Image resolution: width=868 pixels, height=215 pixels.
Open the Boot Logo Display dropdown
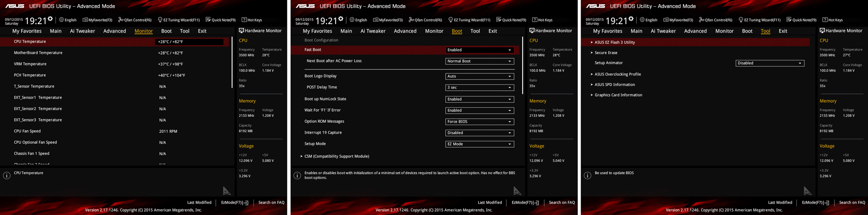[479, 76]
